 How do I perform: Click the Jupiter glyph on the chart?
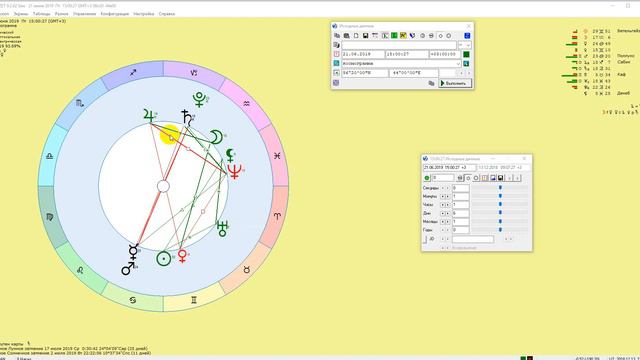pyautogui.click(x=150, y=116)
